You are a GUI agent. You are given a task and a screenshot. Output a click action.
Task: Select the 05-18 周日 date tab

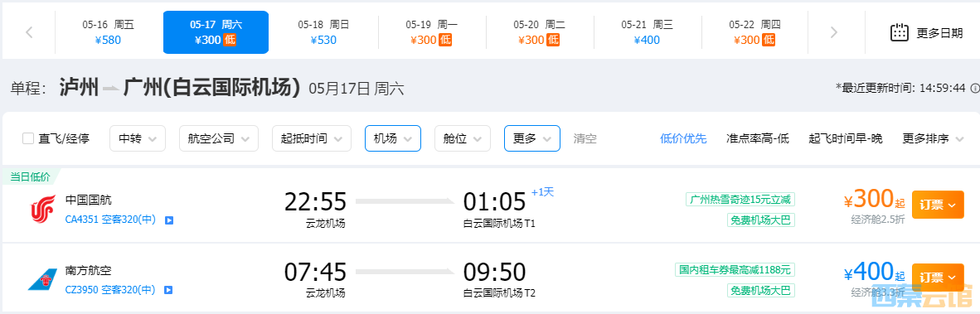(x=323, y=32)
